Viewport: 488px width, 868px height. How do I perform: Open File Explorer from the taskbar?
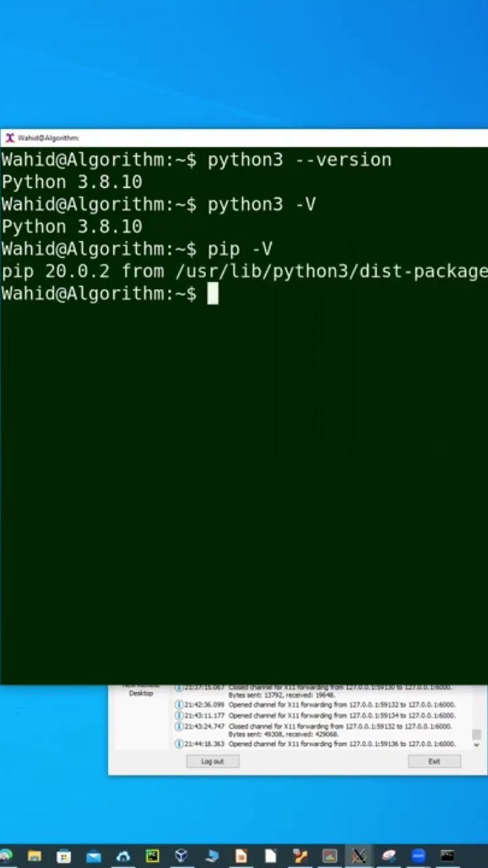coord(34,856)
